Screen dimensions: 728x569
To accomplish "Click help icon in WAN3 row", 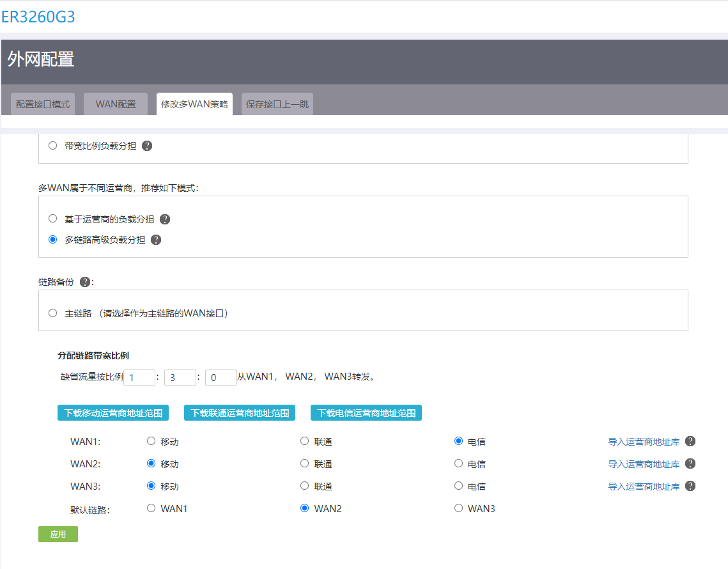I will [690, 486].
